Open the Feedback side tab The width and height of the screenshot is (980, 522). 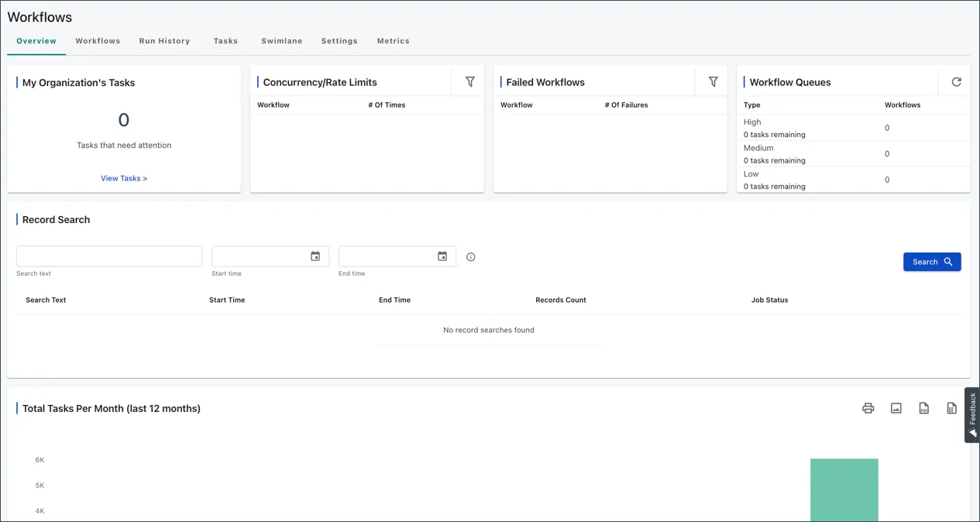[972, 415]
